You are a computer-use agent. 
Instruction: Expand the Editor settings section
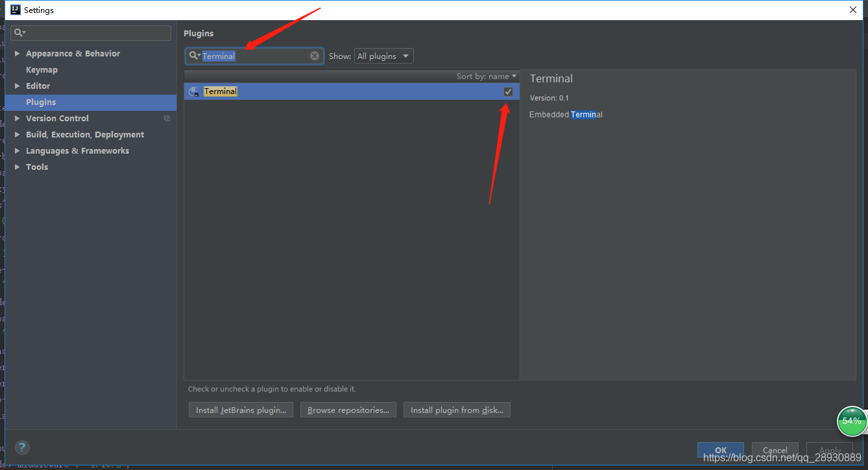click(18, 86)
